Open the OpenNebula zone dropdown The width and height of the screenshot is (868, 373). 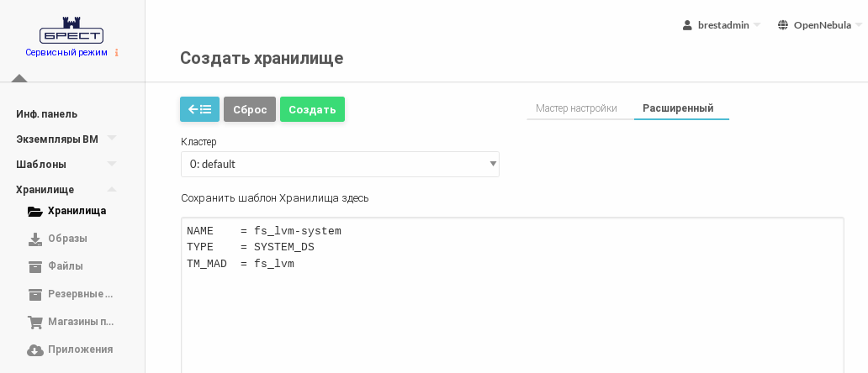819,25
